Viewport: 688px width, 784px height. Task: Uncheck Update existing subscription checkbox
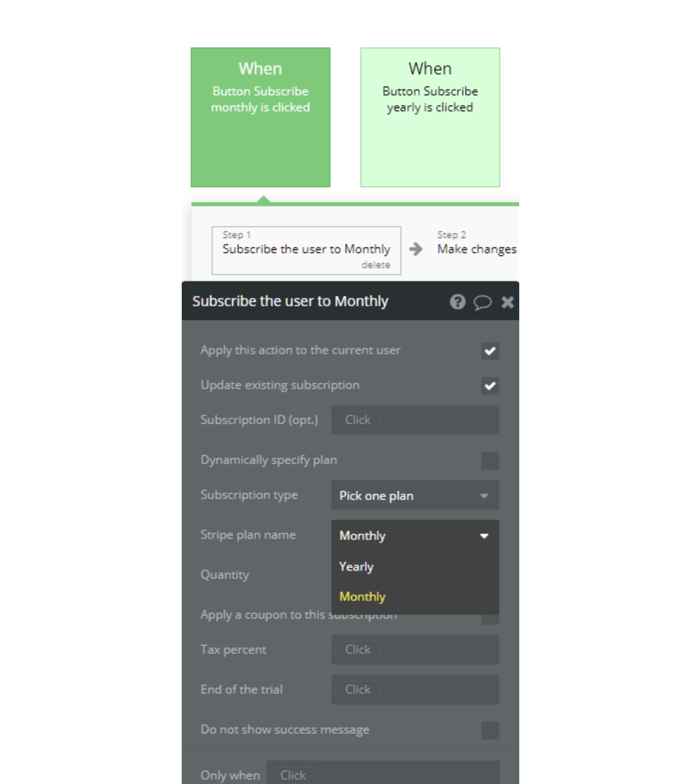coord(490,386)
